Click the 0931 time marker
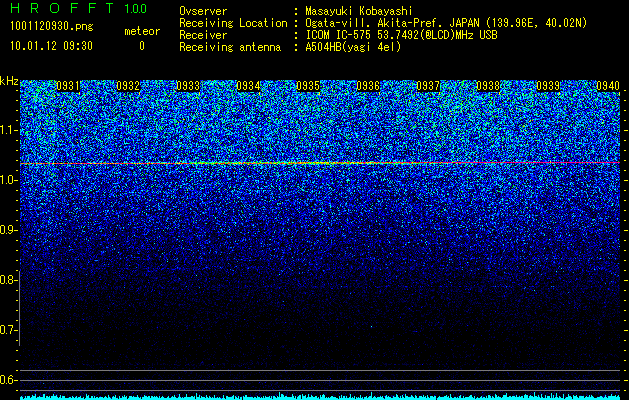 tap(68, 86)
